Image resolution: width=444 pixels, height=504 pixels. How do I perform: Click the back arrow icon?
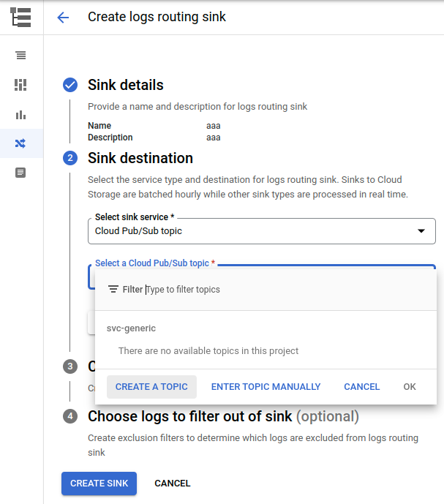[63, 18]
